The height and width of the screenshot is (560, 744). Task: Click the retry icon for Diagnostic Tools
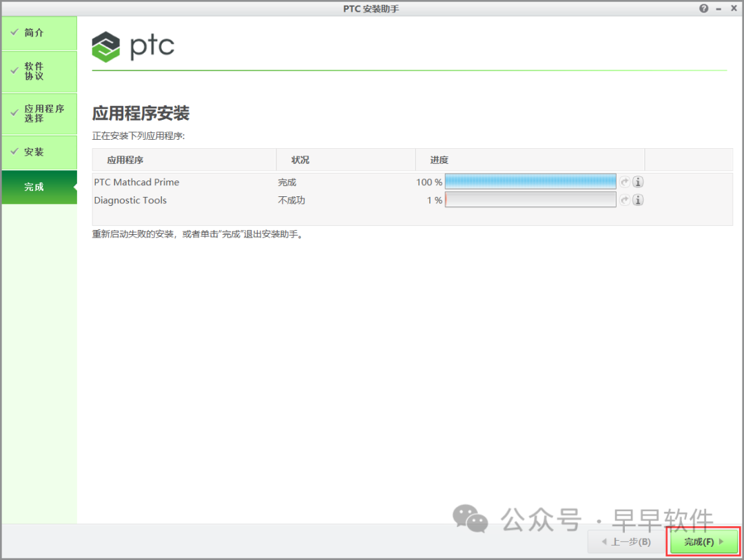point(625,200)
